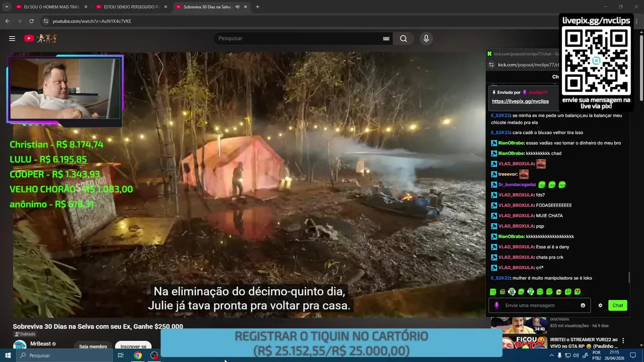Click the YouTube search magnifier button
Viewport: 644px width, 362px height.
tap(404, 39)
